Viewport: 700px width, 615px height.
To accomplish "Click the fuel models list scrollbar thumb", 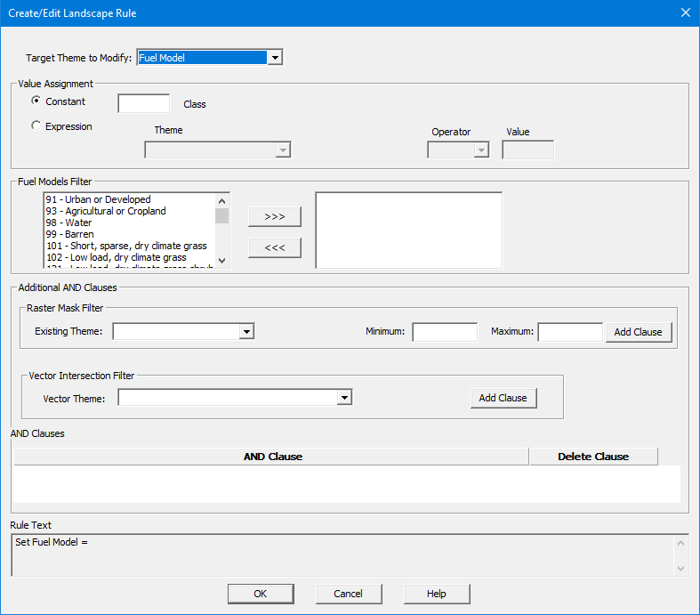I will tap(221, 215).
